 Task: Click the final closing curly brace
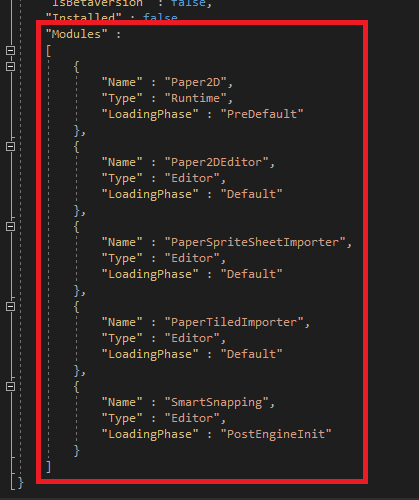click(x=20, y=483)
